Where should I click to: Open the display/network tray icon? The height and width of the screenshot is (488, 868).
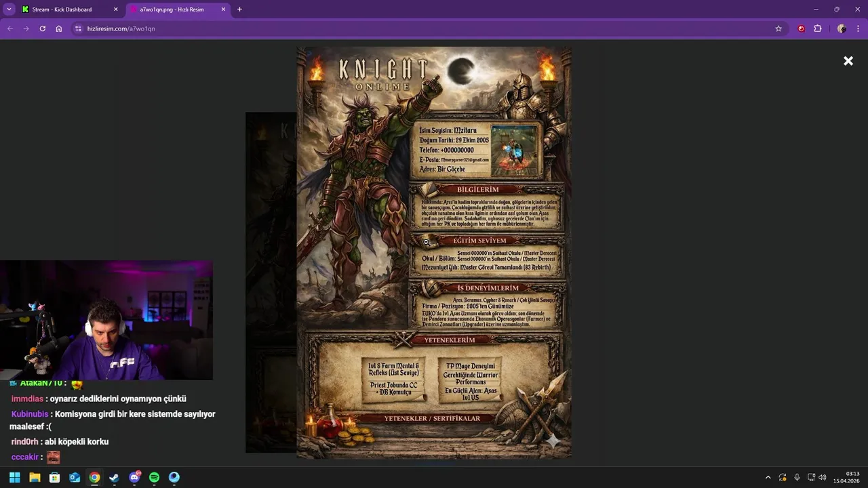tap(811, 477)
